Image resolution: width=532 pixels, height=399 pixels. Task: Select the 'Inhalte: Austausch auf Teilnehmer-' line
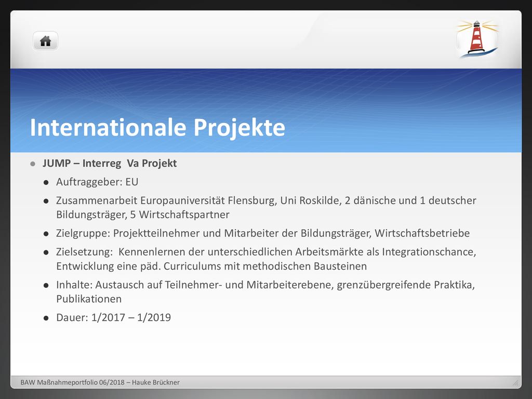tap(265, 285)
